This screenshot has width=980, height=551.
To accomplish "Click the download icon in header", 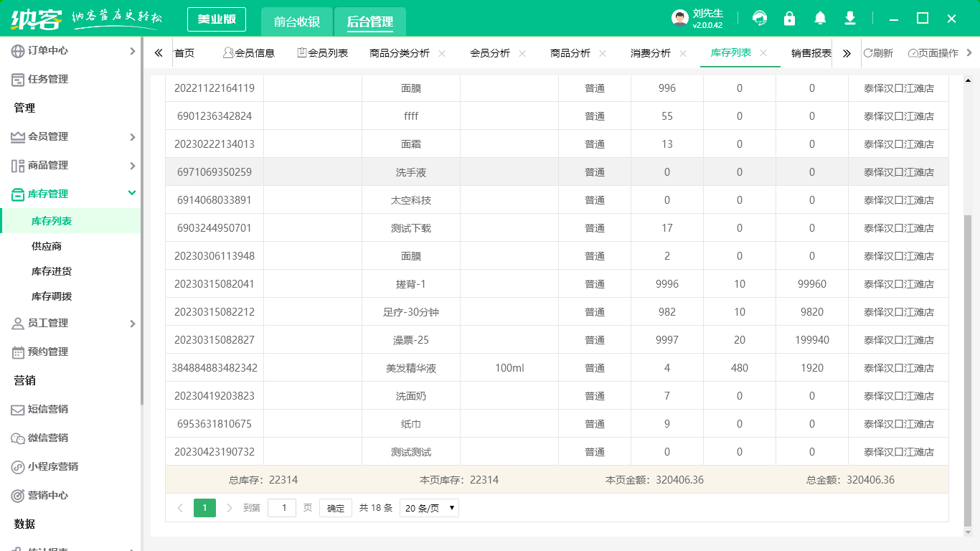I will pyautogui.click(x=850, y=19).
